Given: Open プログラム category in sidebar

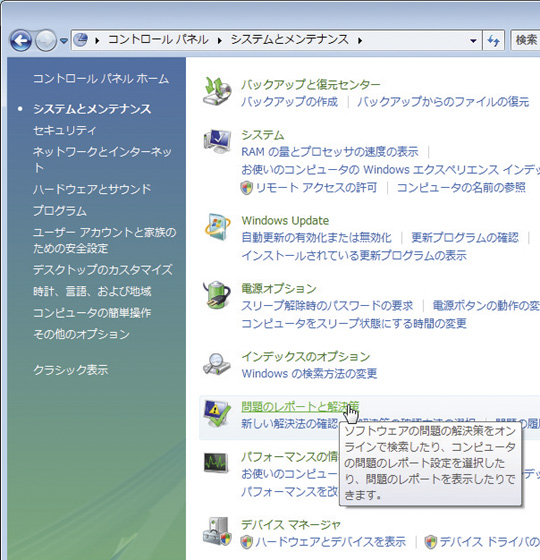Looking at the screenshot, I should tap(60, 211).
